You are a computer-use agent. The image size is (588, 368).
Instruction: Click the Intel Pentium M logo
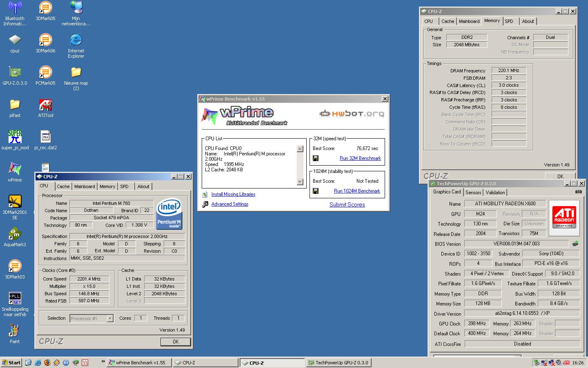169,214
